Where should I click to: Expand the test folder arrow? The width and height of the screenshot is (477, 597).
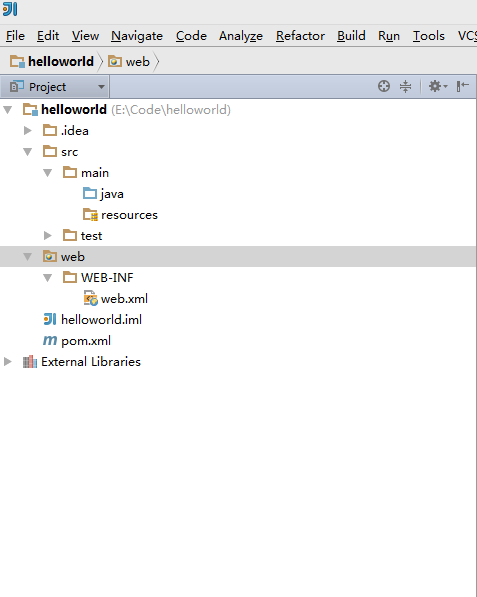pos(48,236)
